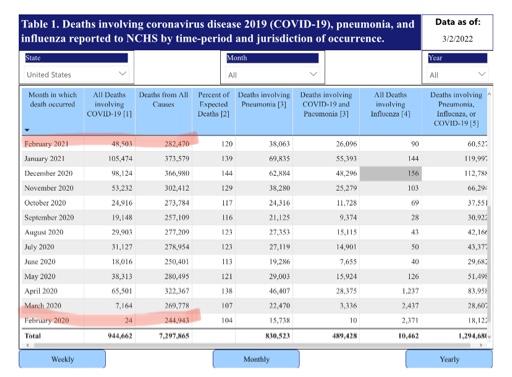Click Percent of Expected Deaths column header

point(214,104)
